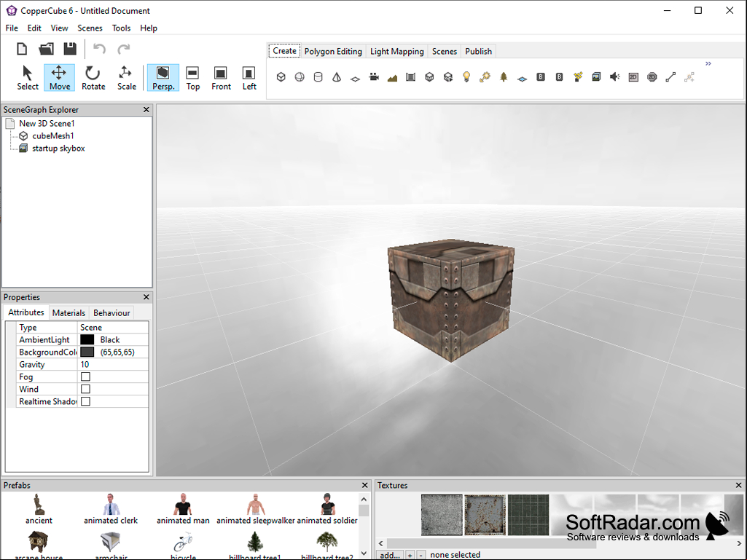Click the plus button in the Textures panel

[410, 555]
